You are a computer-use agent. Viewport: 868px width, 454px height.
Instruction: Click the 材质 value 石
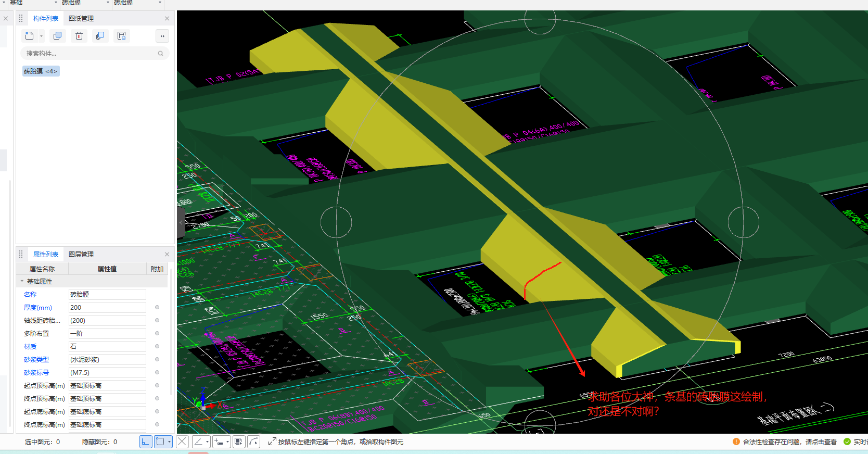(x=107, y=347)
